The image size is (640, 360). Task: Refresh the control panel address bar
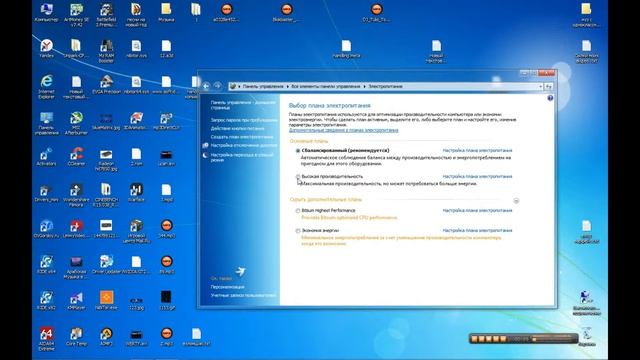pos(549,87)
